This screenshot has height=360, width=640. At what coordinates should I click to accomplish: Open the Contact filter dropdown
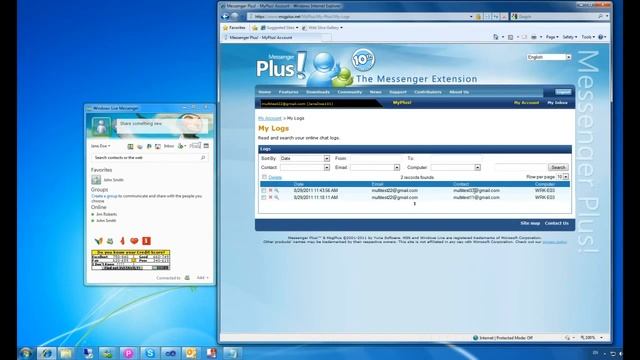coord(305,167)
